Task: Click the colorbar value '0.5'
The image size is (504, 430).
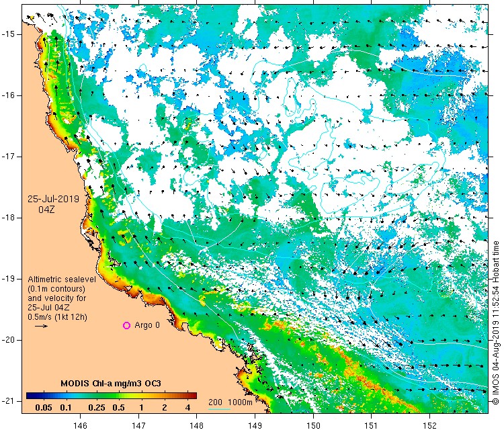Action: click(x=118, y=408)
